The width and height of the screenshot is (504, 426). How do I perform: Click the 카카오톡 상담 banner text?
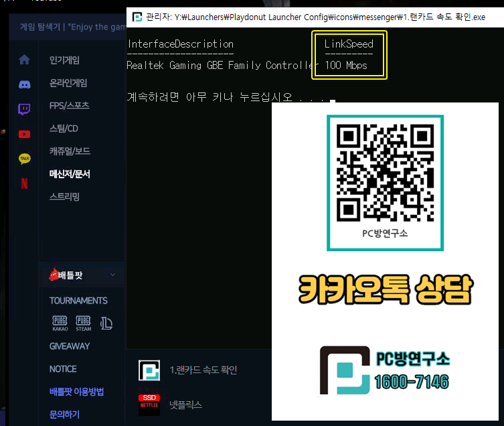(x=385, y=289)
